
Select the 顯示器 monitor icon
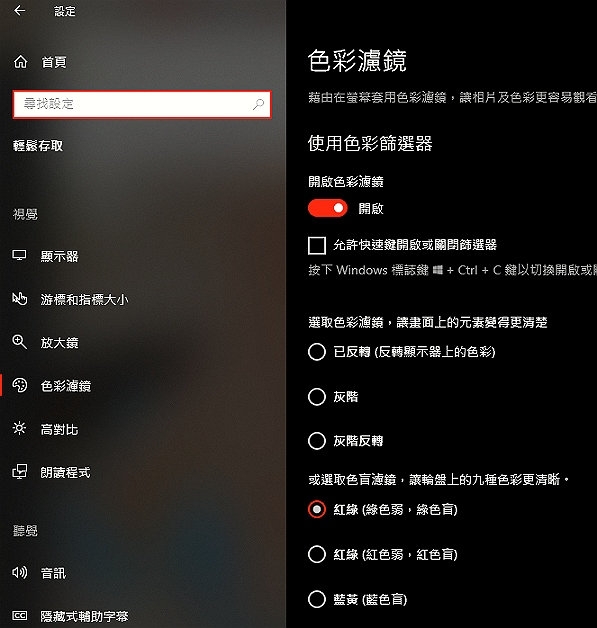tap(19, 256)
